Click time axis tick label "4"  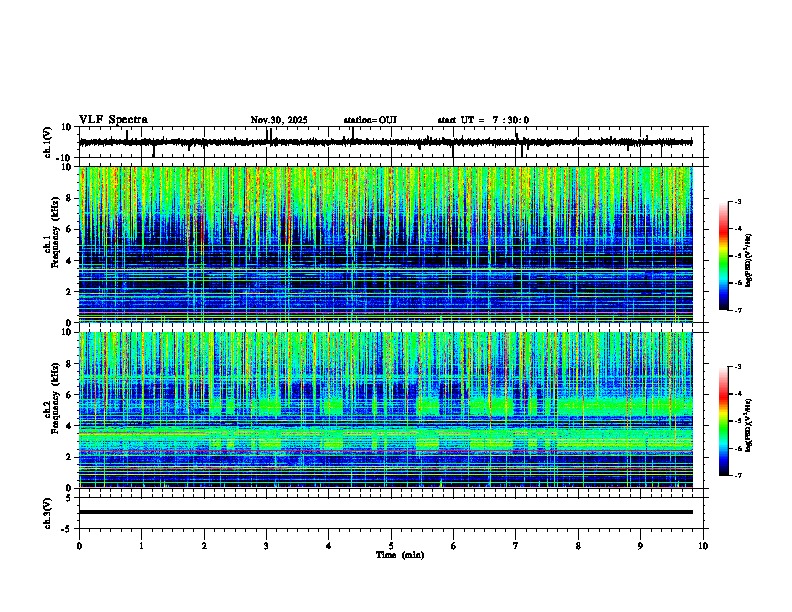pyautogui.click(x=329, y=546)
